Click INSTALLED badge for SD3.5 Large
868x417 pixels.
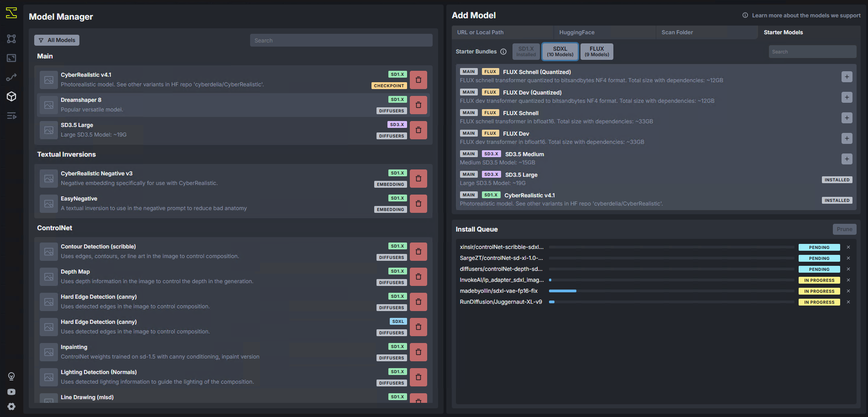pos(837,180)
